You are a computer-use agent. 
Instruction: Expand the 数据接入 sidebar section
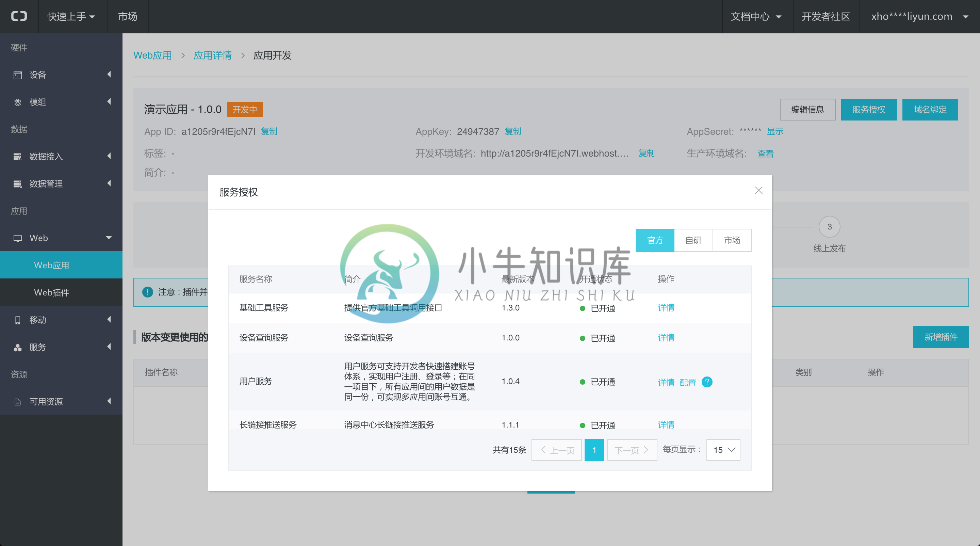point(109,156)
